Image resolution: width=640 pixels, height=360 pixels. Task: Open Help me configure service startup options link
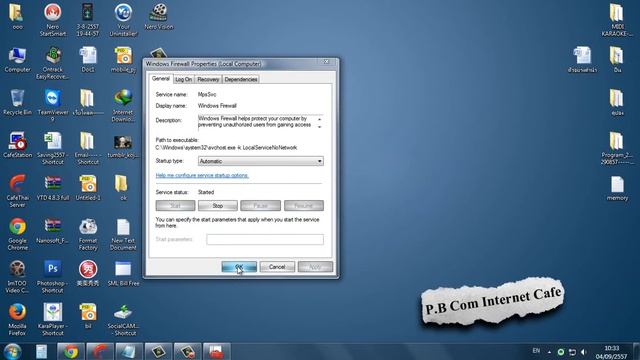202,176
